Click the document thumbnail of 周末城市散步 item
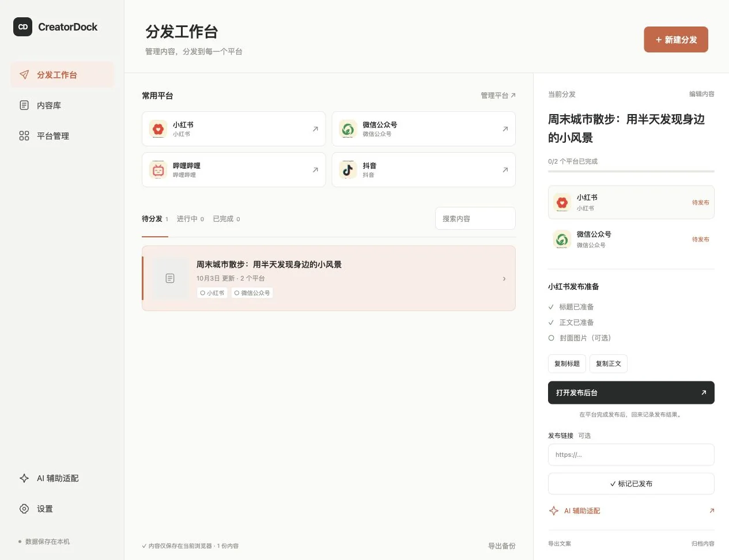This screenshot has height=560, width=729. point(170,278)
